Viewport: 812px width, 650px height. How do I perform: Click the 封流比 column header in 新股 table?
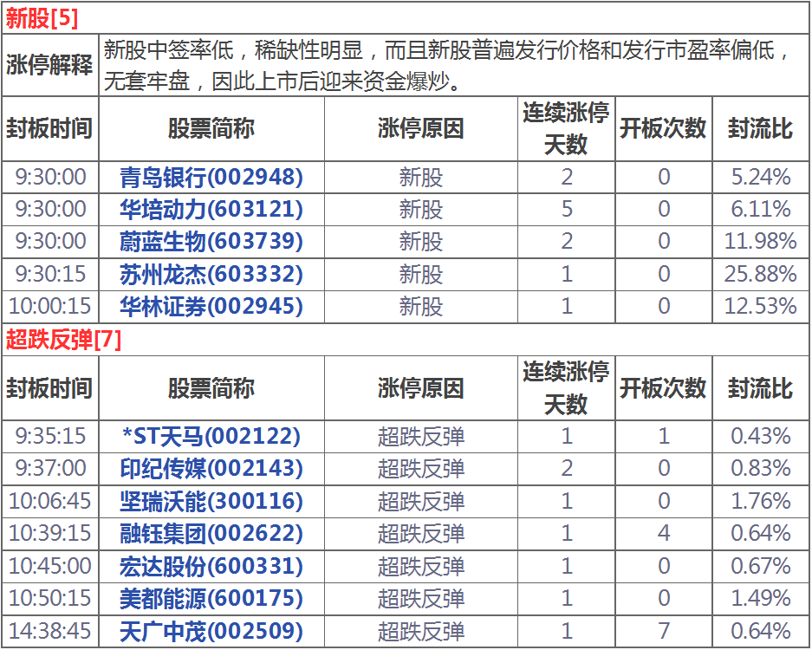pyautogui.click(x=760, y=128)
